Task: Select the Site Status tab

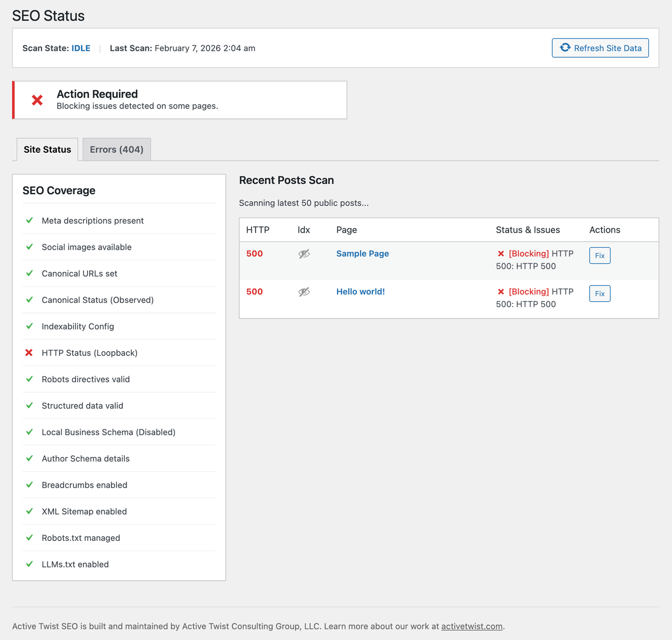Action: click(47, 150)
